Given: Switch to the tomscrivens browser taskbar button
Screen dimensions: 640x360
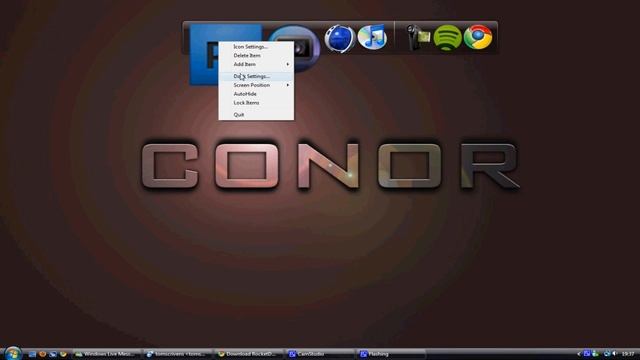Looking at the screenshot, I should pos(178,354).
